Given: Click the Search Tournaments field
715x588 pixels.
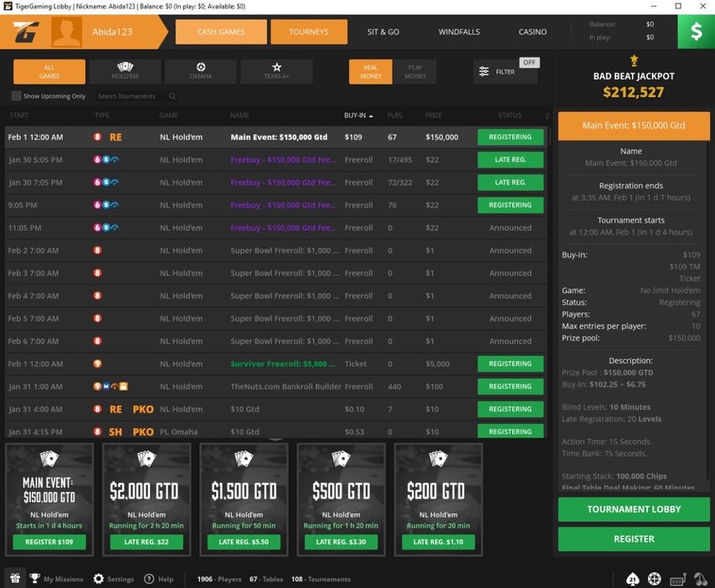Looking at the screenshot, I should pos(130,96).
